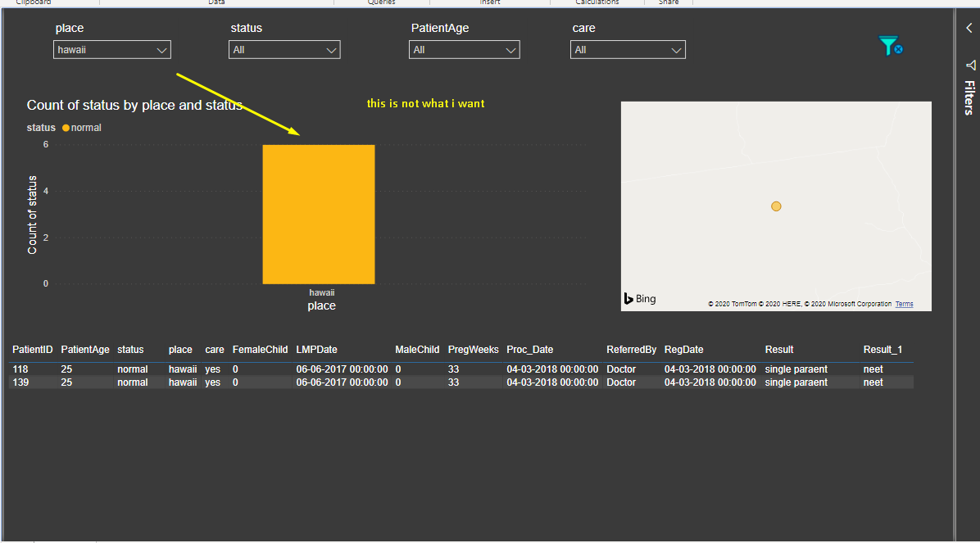
Task: Sort table by RegDate column header
Action: click(683, 350)
